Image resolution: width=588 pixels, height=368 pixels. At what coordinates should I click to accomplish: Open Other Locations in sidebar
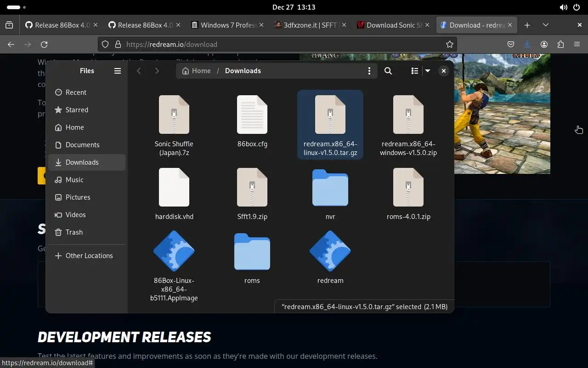[x=86, y=256]
